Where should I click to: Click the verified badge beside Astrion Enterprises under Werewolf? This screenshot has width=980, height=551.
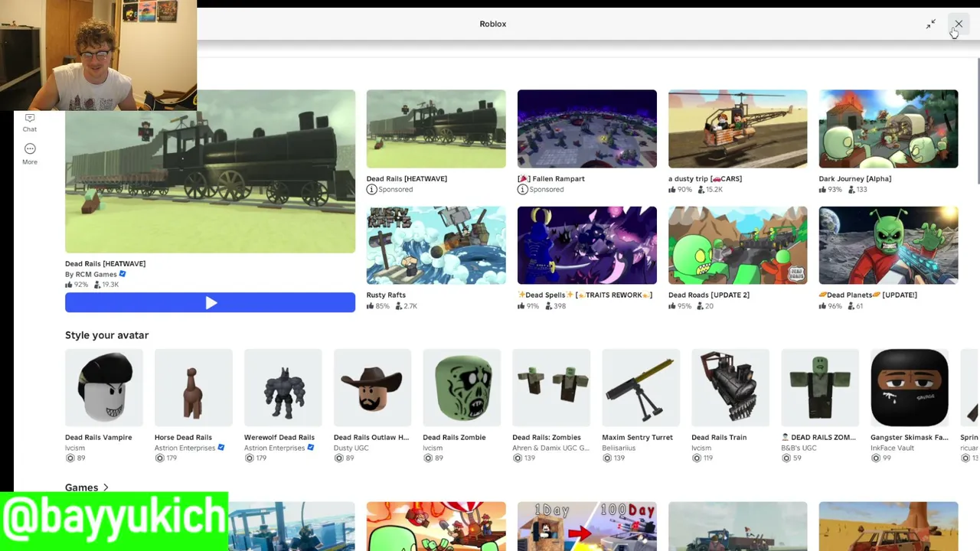pos(310,448)
